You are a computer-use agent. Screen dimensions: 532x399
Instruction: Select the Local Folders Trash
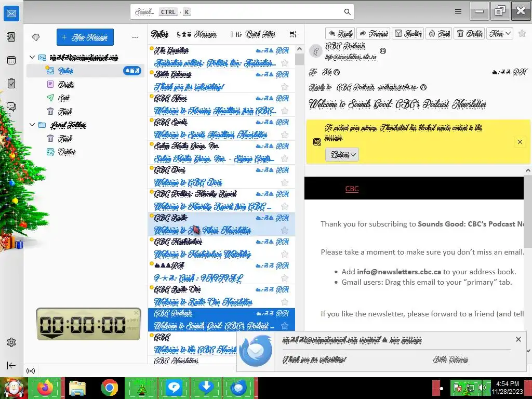[85, 138]
